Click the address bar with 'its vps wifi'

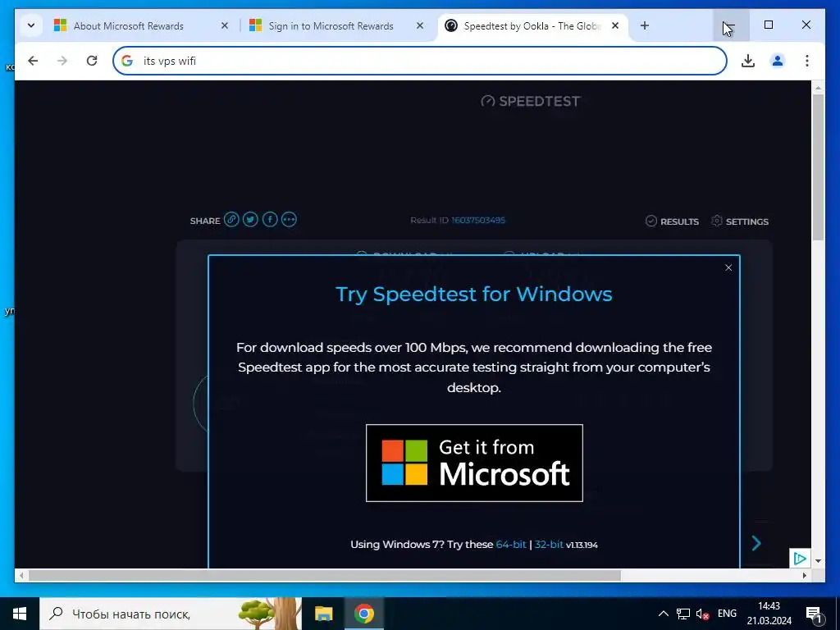pos(419,61)
